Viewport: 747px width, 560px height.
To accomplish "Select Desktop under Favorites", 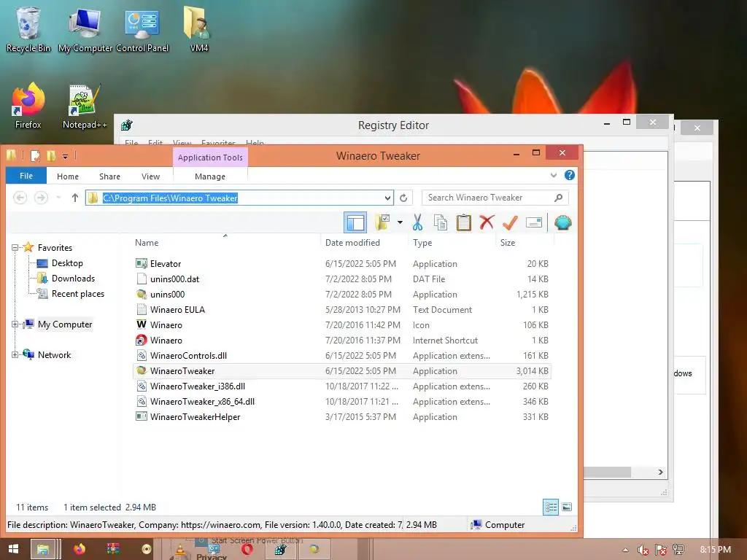I will click(x=67, y=262).
